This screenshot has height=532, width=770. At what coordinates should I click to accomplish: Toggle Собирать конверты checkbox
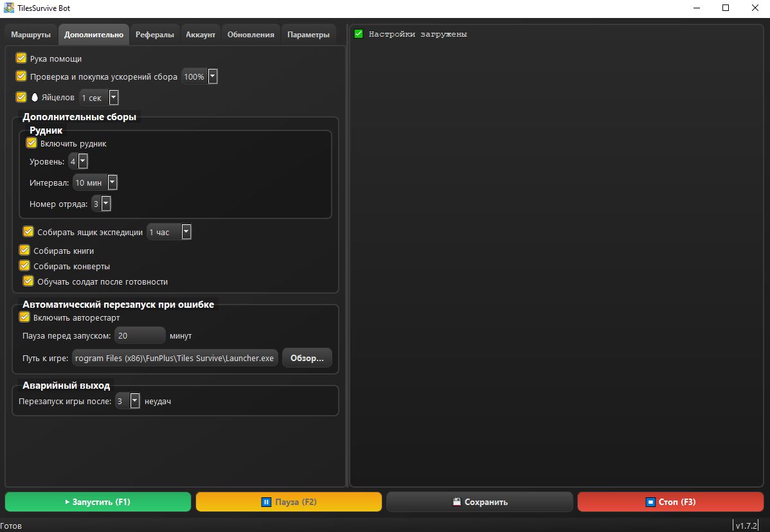tap(24, 266)
